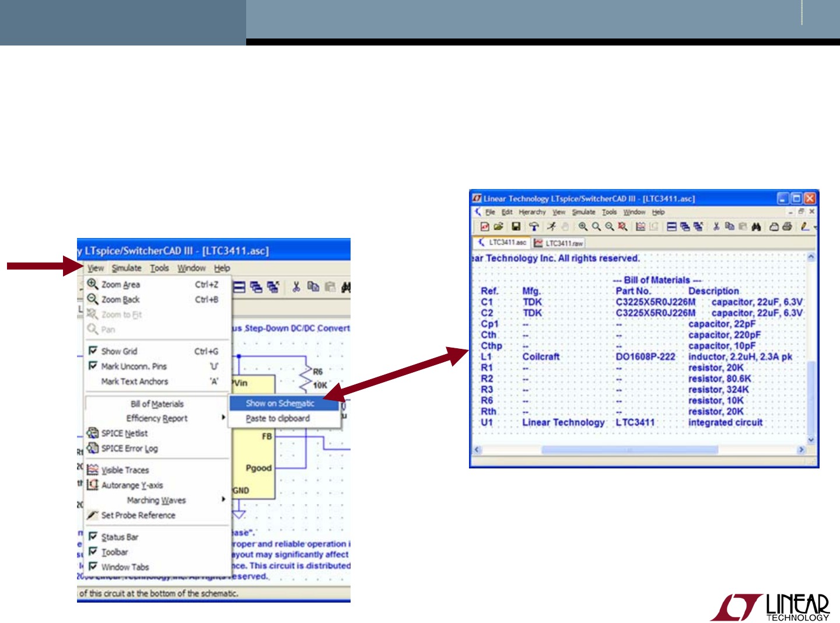Click the Pan magnifier icon in right toolbar
840x623 pixels.
596,226
